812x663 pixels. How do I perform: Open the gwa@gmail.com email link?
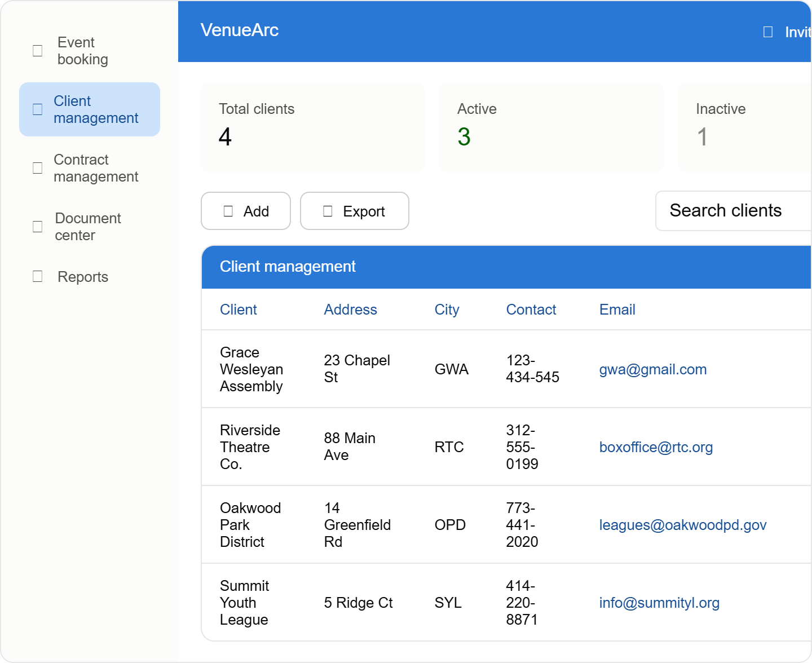tap(653, 369)
